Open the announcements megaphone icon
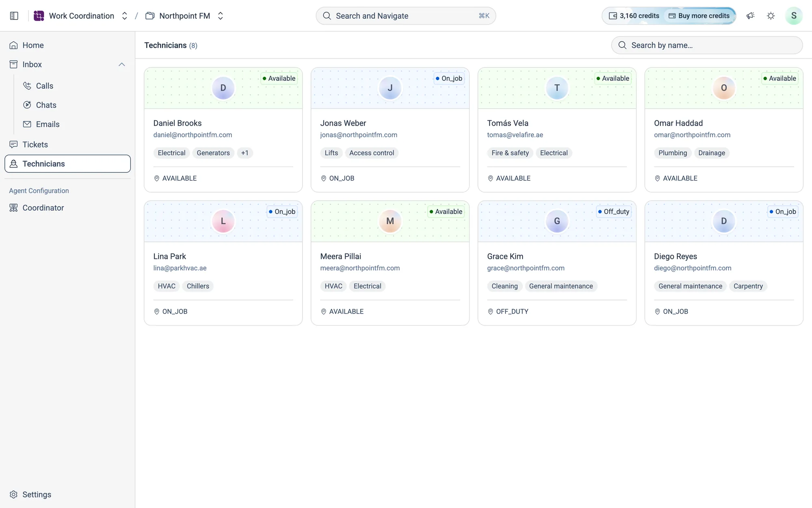 [x=750, y=16]
